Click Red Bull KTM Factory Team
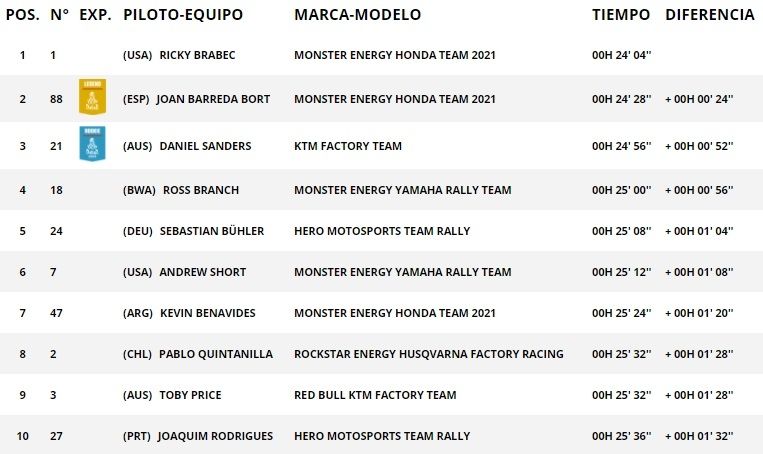Image resolution: width=763 pixels, height=454 pixels. (375, 395)
